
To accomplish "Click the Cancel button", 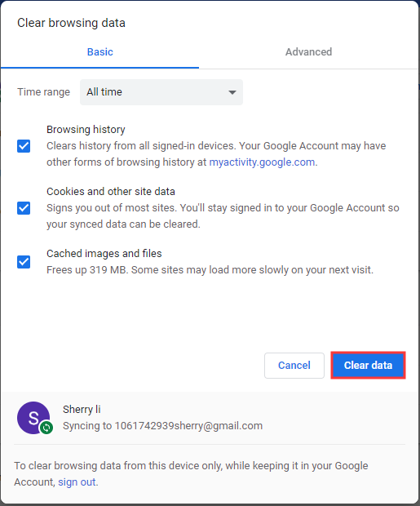I will pos(294,366).
